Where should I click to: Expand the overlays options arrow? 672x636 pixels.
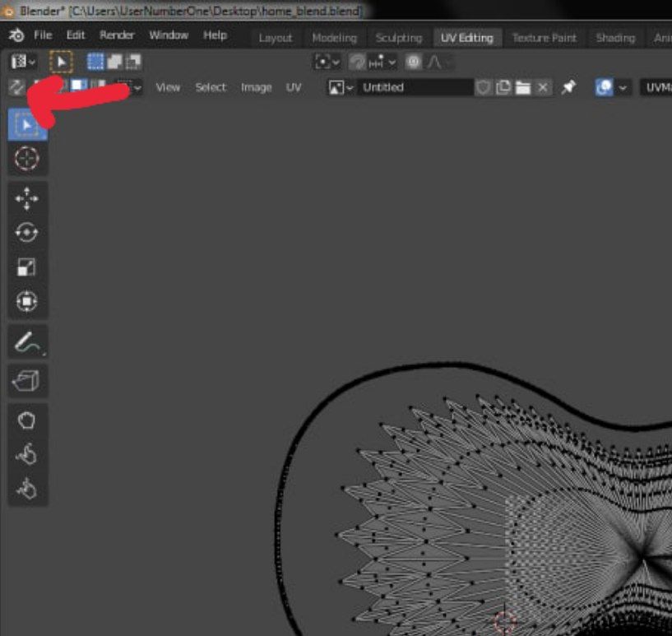coord(623,87)
